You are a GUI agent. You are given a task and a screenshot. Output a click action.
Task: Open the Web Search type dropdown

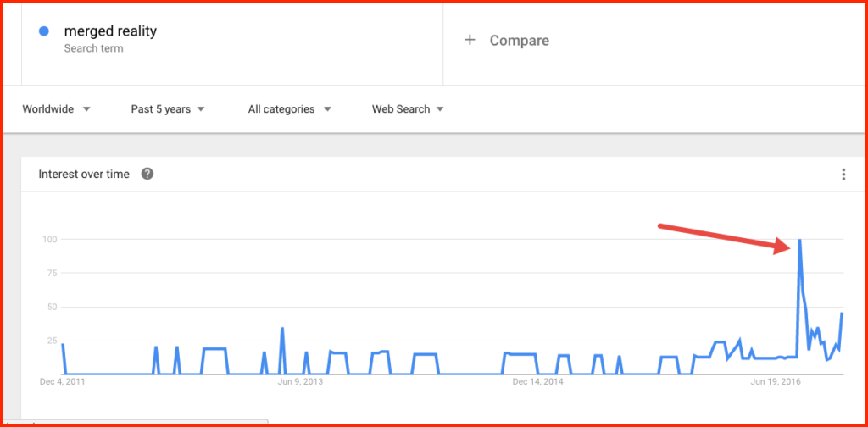[x=408, y=109]
